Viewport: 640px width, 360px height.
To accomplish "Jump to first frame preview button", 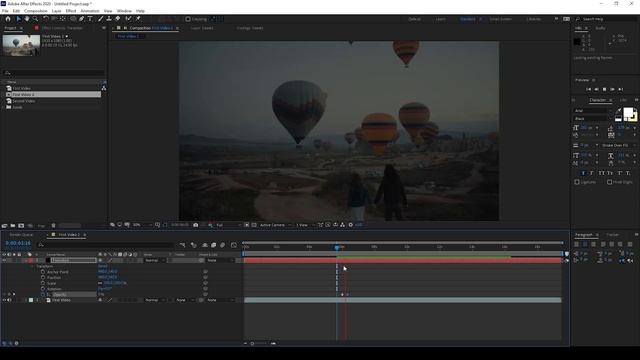I will tap(588, 89).
